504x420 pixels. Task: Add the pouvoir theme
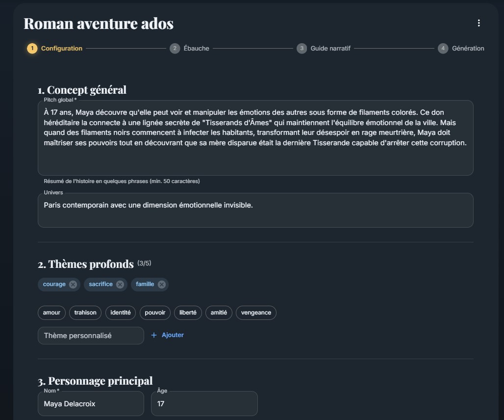click(x=155, y=313)
